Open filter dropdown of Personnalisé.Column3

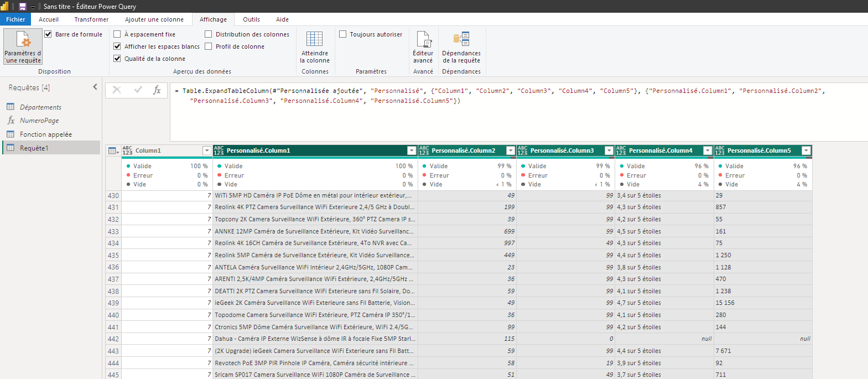pyautogui.click(x=609, y=150)
